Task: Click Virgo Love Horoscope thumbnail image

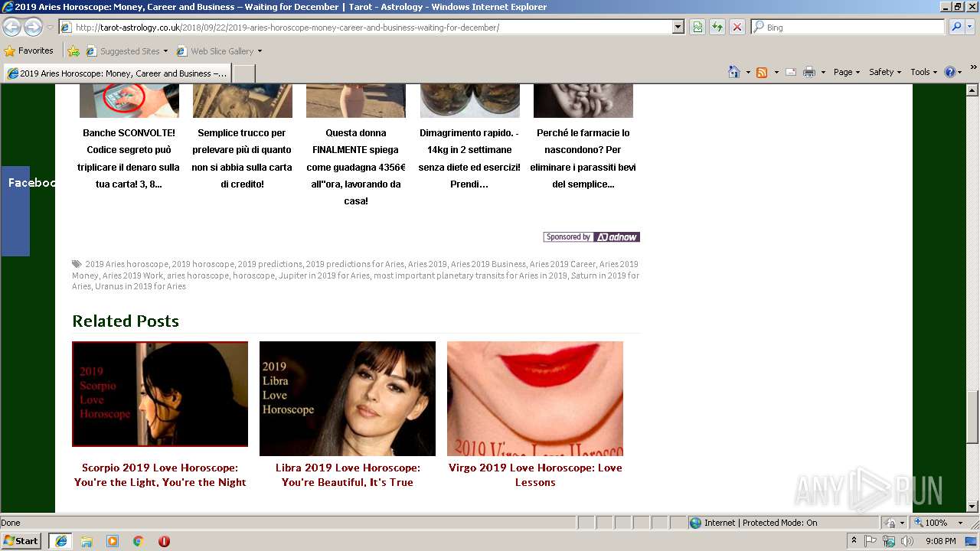Action: point(535,399)
